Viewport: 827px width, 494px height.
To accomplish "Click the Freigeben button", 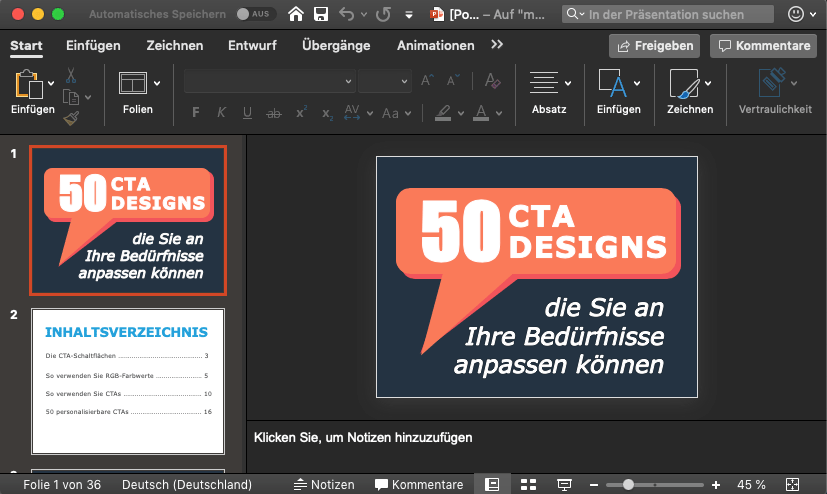I will click(x=655, y=46).
